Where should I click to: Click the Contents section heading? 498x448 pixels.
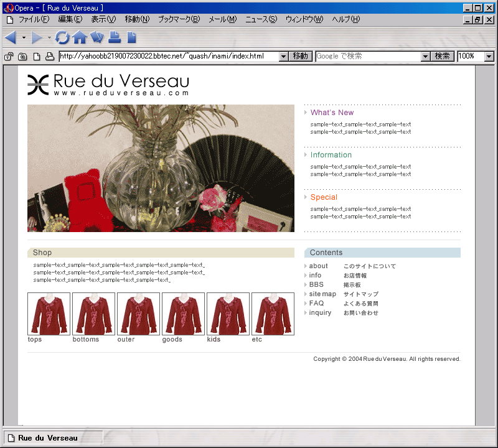point(382,253)
